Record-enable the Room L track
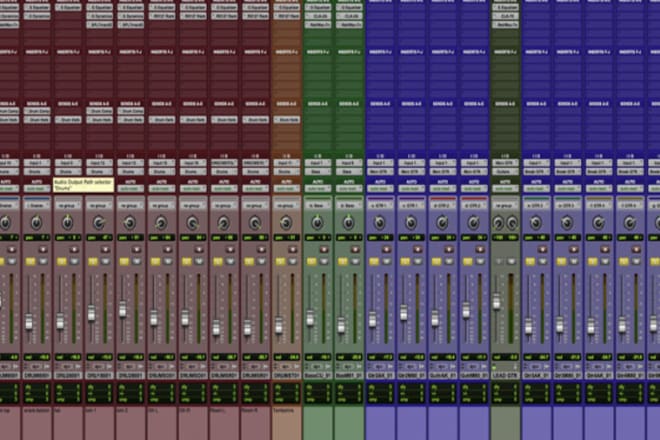660x440 pixels. [x=230, y=250]
